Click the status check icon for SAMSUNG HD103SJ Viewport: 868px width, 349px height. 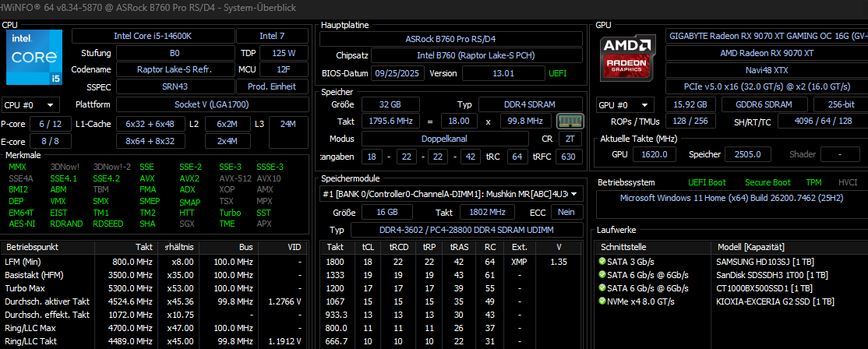[602, 262]
